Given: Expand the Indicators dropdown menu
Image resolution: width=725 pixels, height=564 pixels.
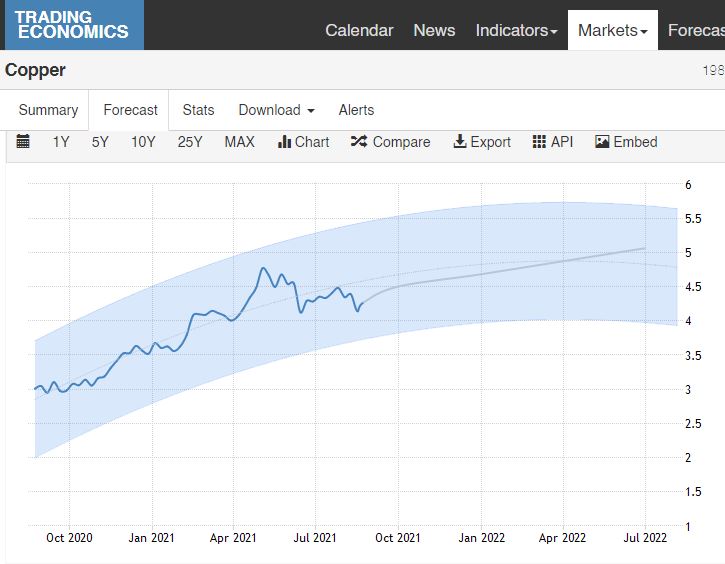Looking at the screenshot, I should (x=516, y=30).
